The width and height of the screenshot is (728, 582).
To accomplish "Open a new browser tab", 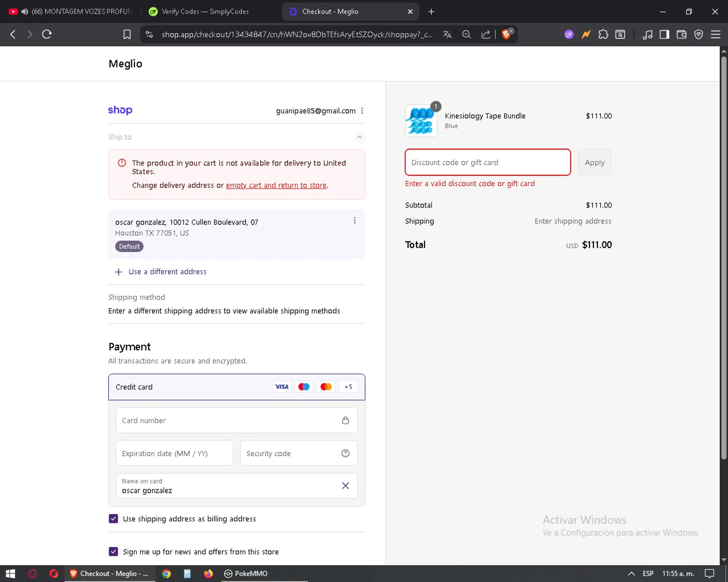I will (431, 12).
